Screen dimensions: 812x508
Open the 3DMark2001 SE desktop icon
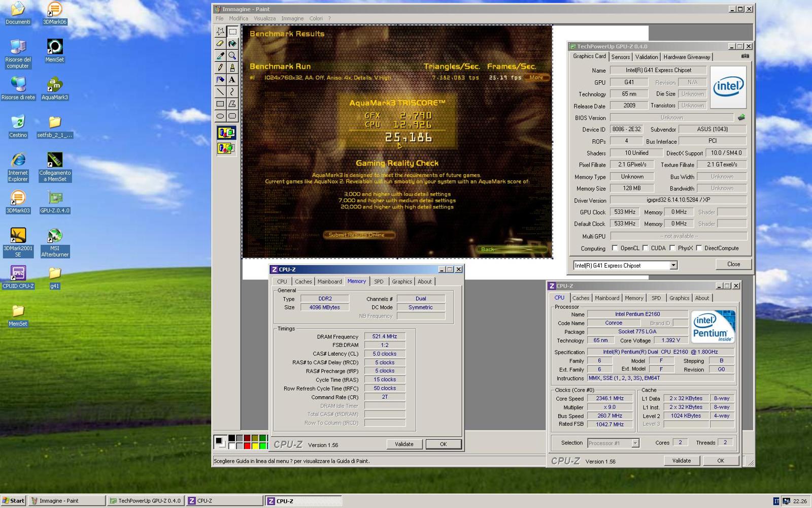coord(18,243)
